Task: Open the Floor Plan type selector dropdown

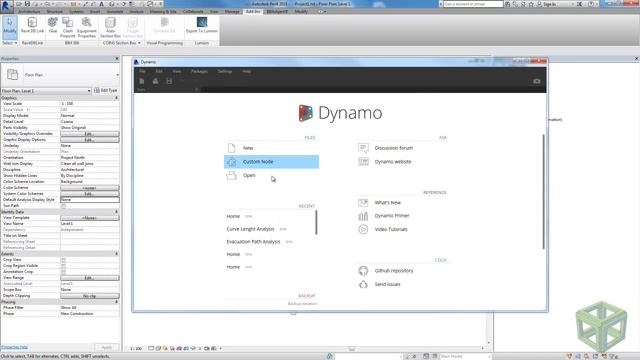Action: click(x=118, y=75)
